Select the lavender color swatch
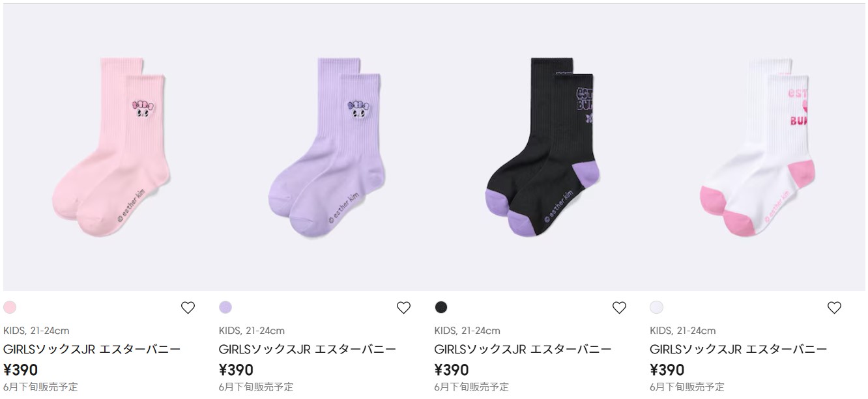The image size is (868, 399). [x=225, y=307]
